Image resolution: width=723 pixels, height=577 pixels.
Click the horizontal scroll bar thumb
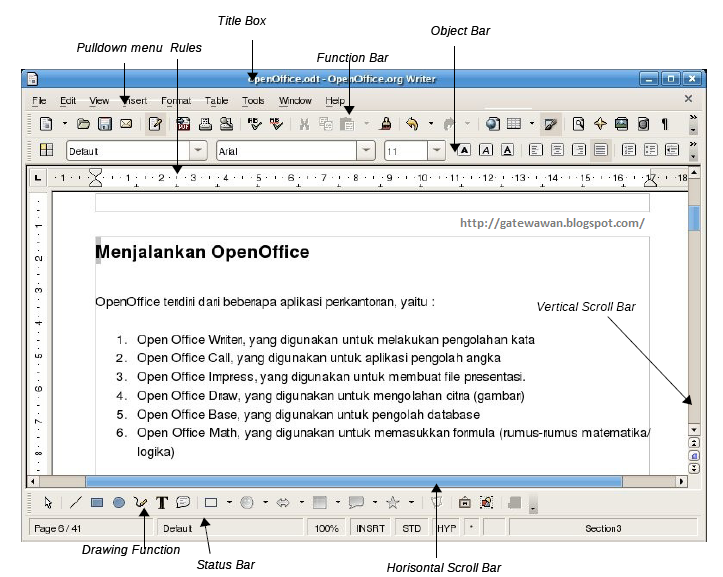354,482
